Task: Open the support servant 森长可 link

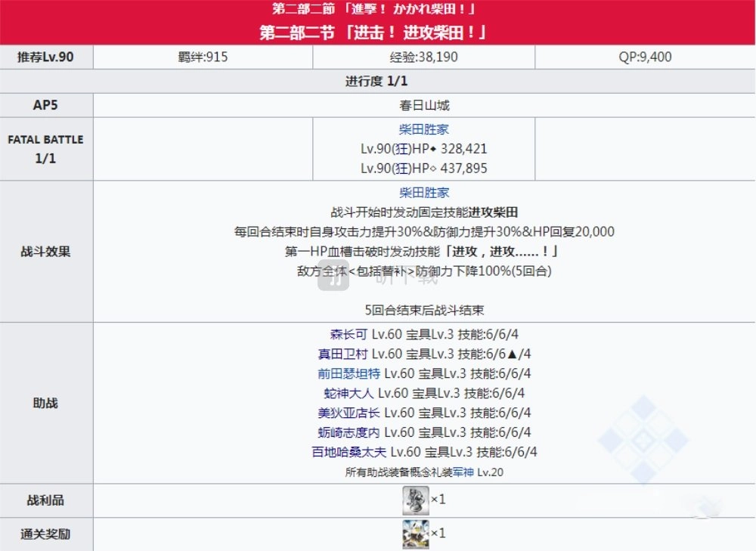Action: pyautogui.click(x=349, y=334)
